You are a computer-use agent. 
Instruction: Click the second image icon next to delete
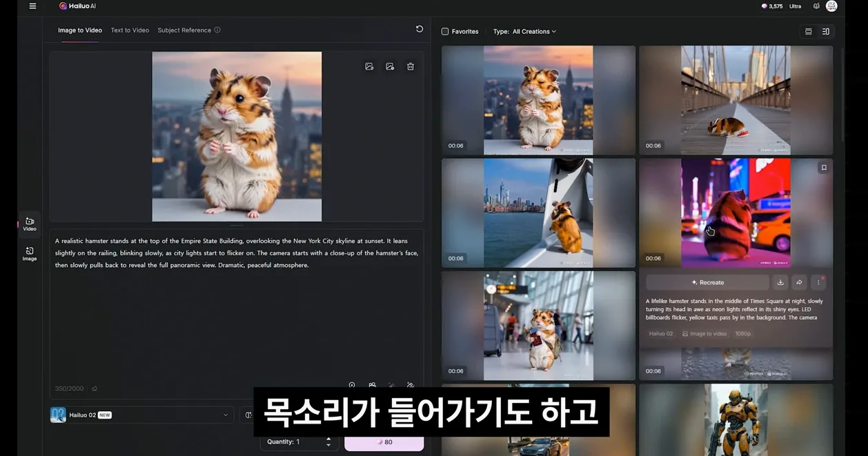pyautogui.click(x=390, y=66)
